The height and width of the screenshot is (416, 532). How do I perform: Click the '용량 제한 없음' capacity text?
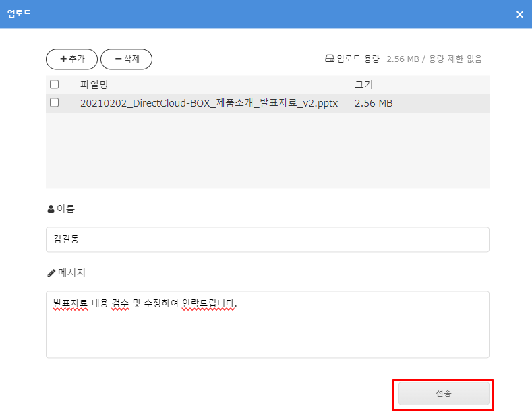pyautogui.click(x=454, y=59)
